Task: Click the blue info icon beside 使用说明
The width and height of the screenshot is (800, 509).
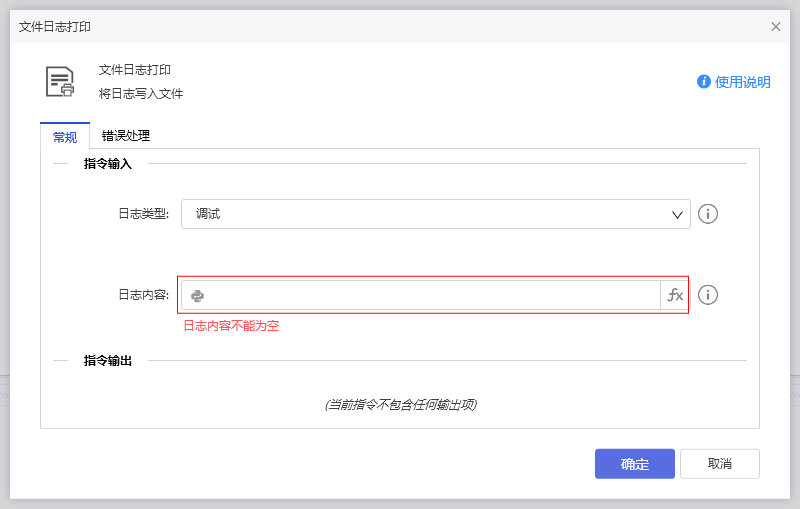Action: [704, 82]
